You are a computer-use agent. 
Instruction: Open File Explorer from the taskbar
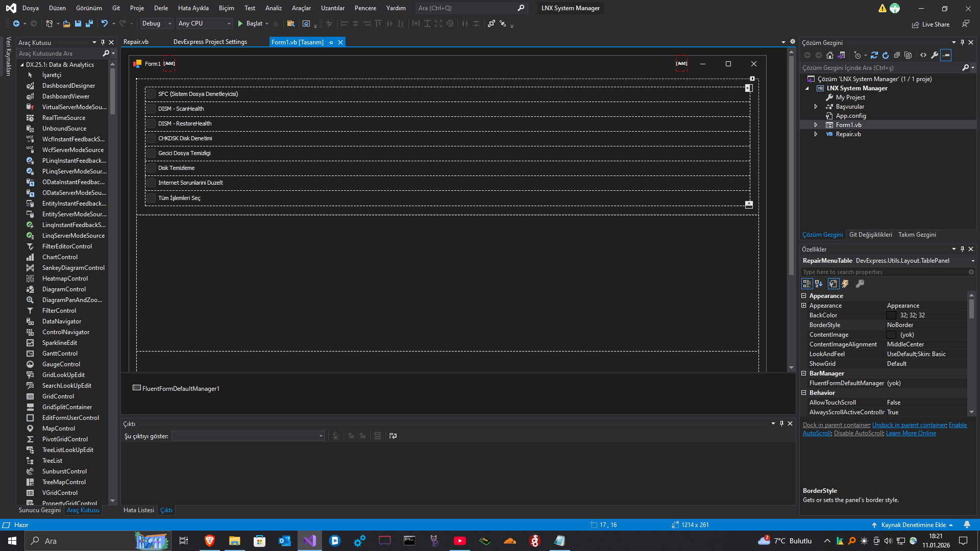(234, 541)
